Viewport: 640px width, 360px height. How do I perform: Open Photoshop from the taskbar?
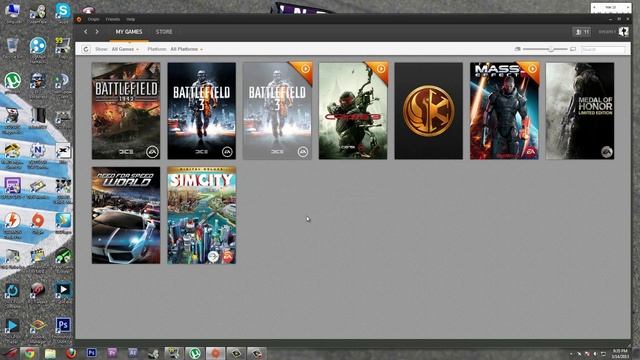[x=92, y=353]
